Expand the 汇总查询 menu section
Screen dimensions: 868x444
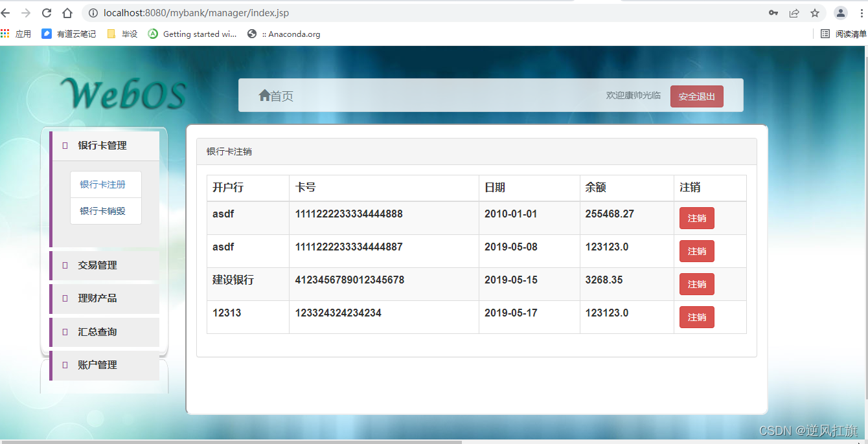(x=98, y=332)
